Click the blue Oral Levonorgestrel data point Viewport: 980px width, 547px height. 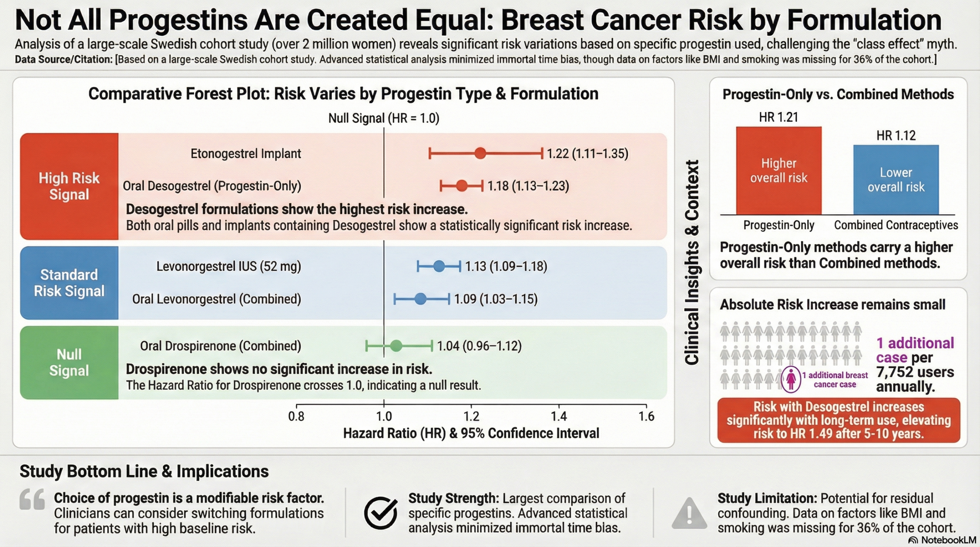421,299
